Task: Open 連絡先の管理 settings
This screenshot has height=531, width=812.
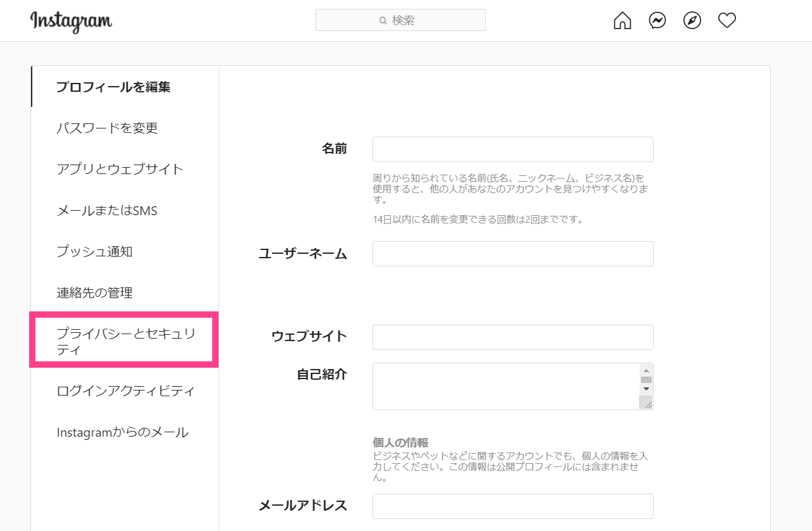Action: click(125, 292)
